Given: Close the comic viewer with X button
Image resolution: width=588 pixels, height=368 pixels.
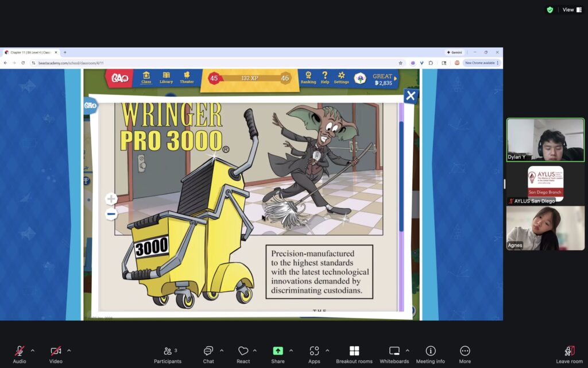Looking at the screenshot, I should (411, 96).
